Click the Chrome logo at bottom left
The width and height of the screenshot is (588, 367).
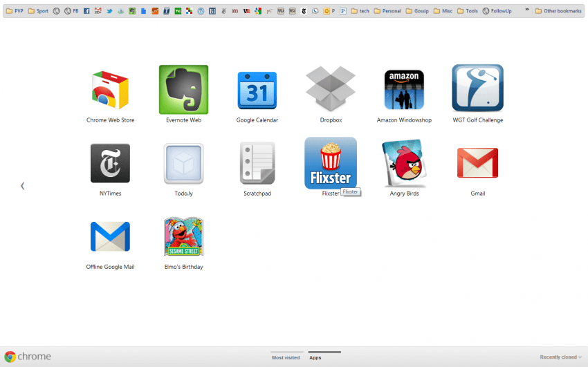28,357
